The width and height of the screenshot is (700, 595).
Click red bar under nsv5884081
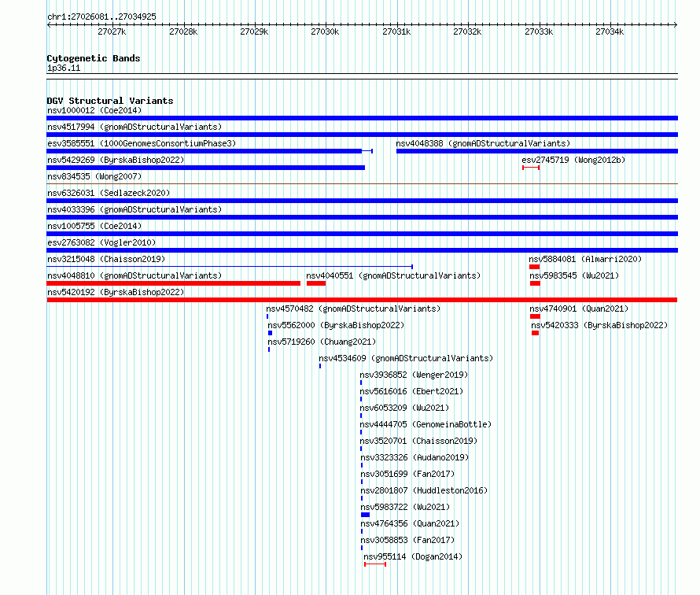(534, 267)
